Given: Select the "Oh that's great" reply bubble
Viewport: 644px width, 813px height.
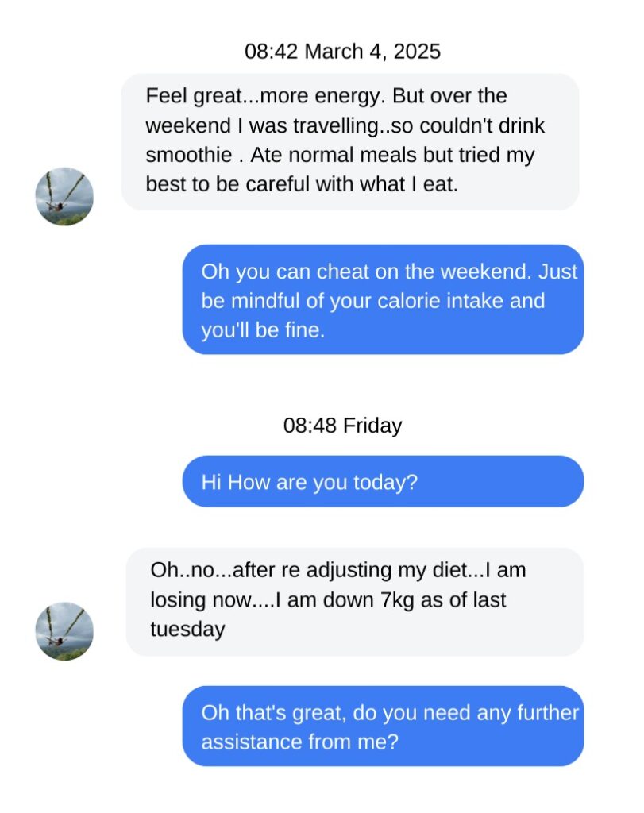Looking at the screenshot, I should (383, 726).
